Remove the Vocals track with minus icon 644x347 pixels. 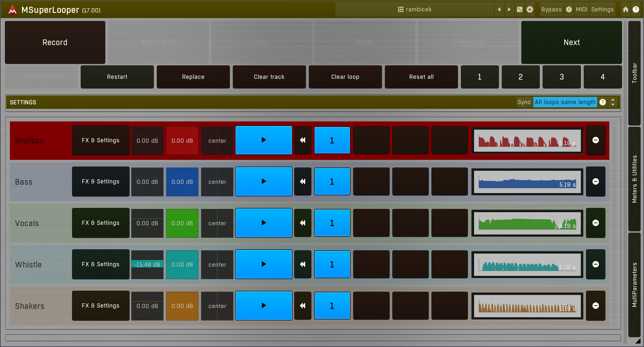click(x=595, y=223)
